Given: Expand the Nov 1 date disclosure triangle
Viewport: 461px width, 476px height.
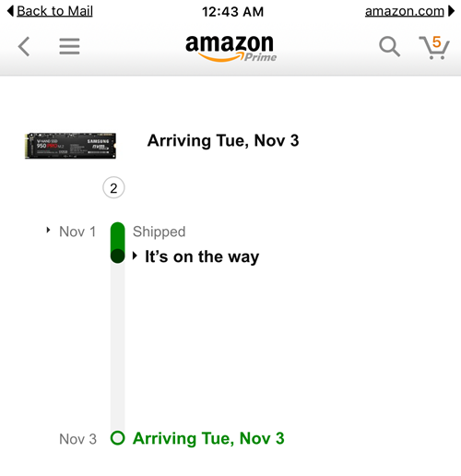Looking at the screenshot, I should 48,230.
